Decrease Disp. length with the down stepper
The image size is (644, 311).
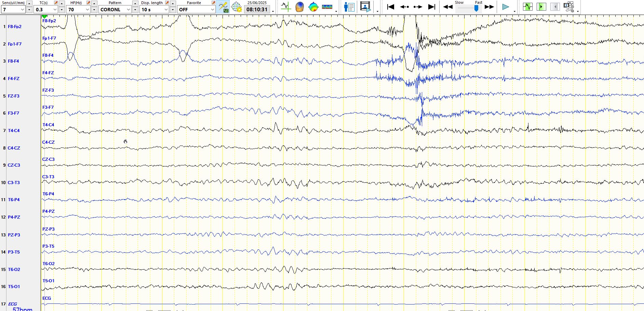173,10
